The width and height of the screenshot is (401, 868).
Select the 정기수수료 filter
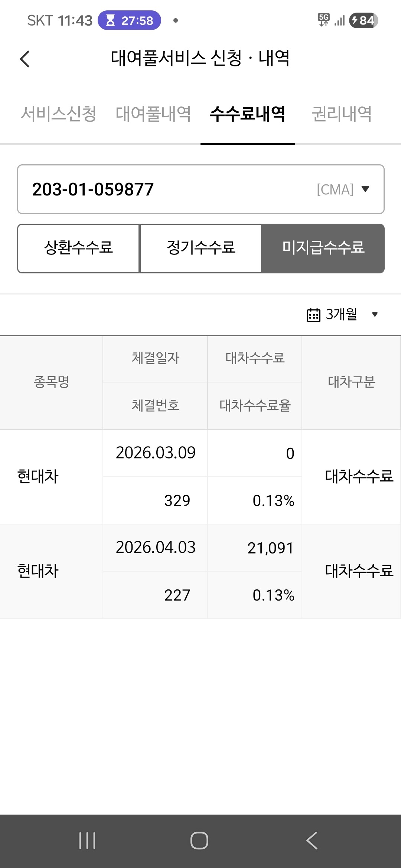pos(201,249)
